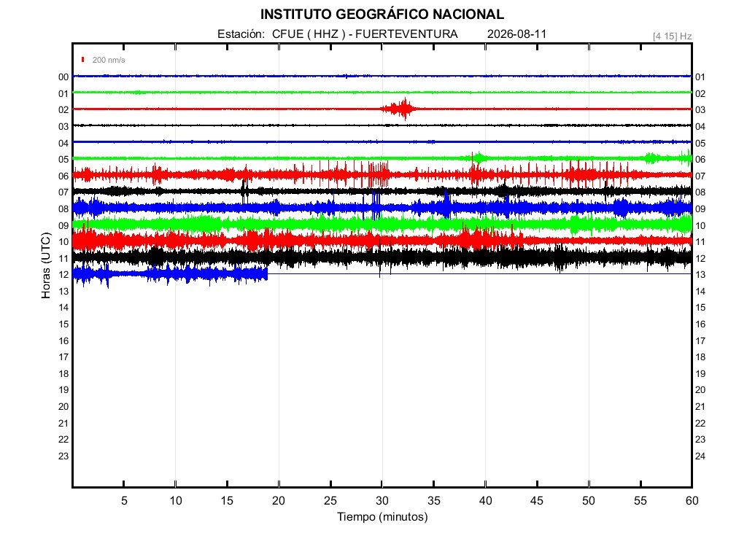This screenshot has height=560, width=747.
Task: Click the '20' hour label on the Horas (UTC) side
Action: tap(63, 407)
